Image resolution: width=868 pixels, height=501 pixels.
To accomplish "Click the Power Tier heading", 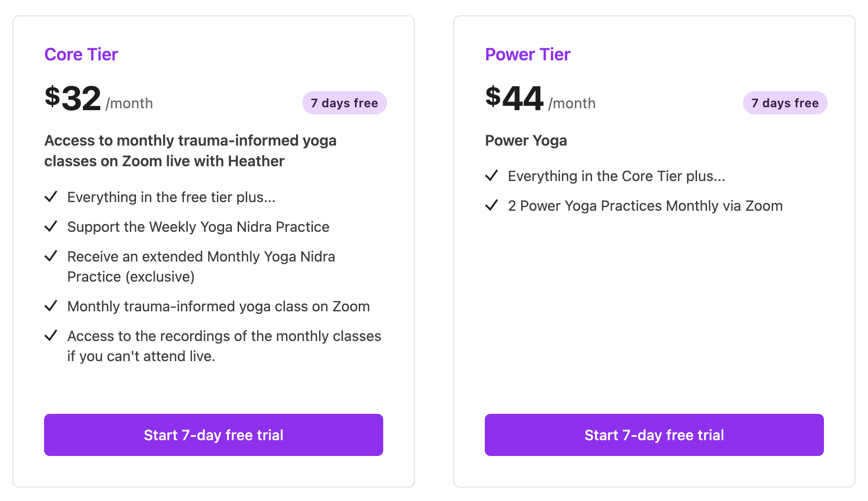I will coord(527,55).
